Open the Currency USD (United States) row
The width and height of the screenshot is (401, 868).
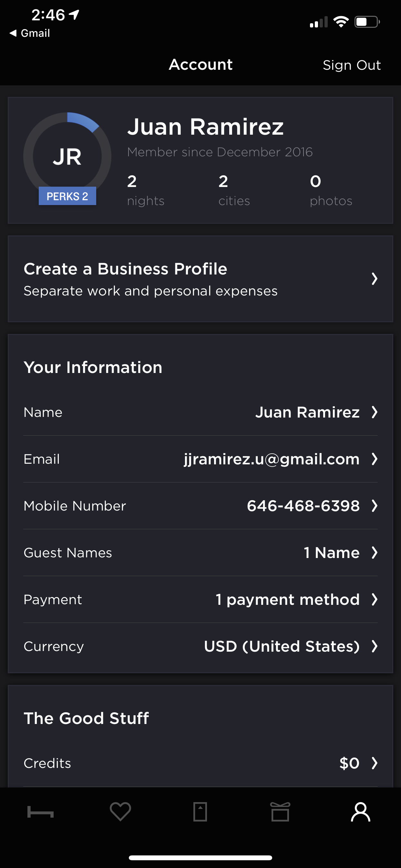pyautogui.click(x=200, y=646)
